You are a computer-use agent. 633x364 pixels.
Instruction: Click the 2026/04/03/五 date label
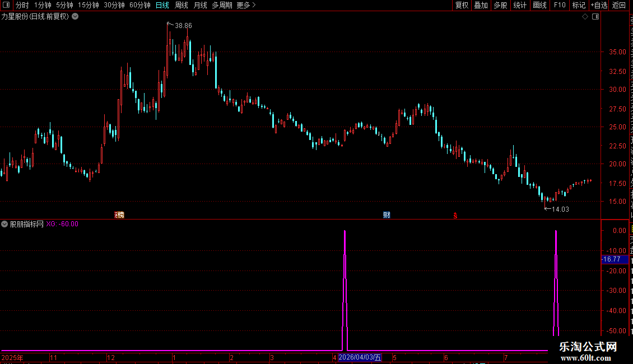point(360,357)
